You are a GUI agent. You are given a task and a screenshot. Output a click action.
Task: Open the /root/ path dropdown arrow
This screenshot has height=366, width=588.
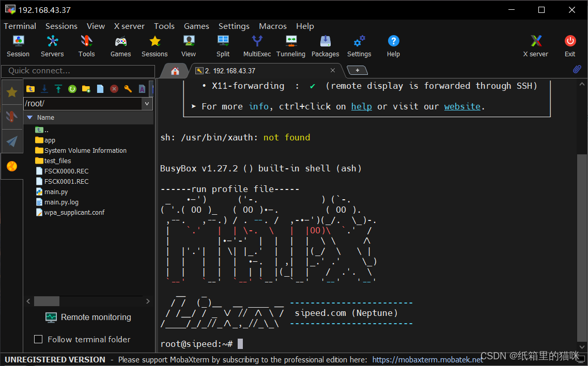[x=147, y=103]
